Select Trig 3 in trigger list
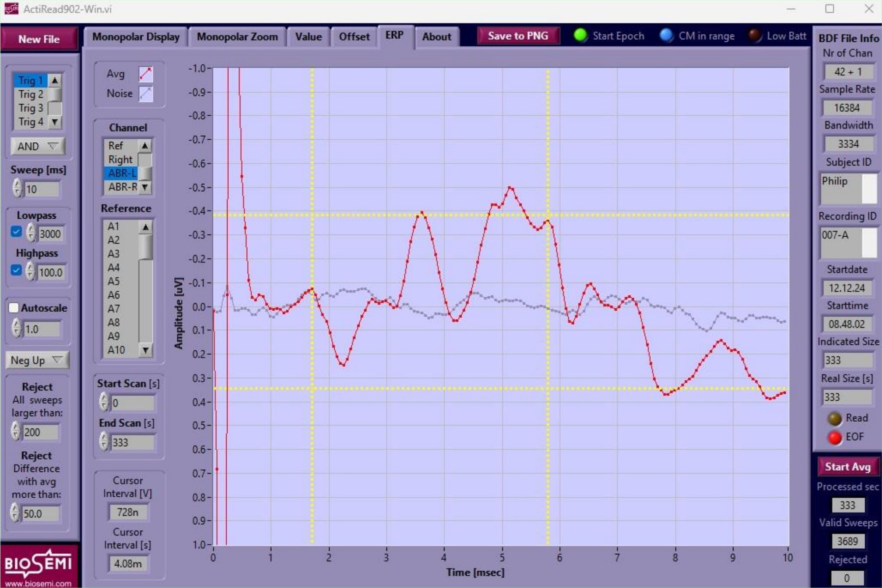882x588 pixels. point(31,108)
